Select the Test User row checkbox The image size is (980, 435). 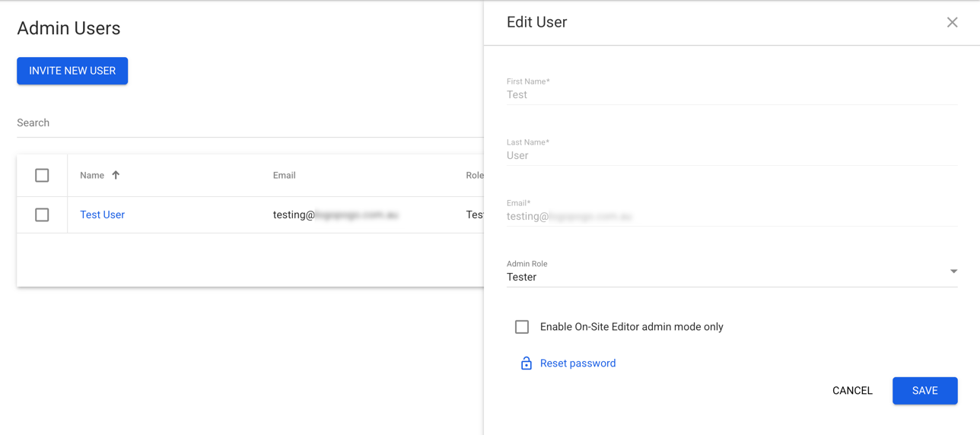pyautogui.click(x=42, y=215)
